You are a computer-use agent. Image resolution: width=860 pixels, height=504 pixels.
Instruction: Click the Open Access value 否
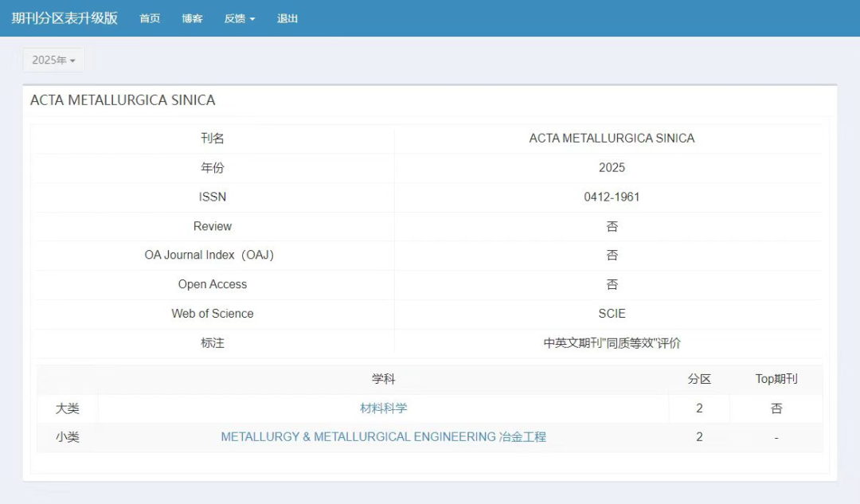point(612,284)
